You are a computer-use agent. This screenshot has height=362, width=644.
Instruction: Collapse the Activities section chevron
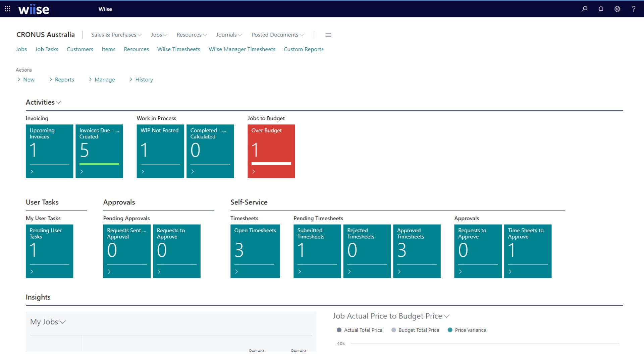pyautogui.click(x=58, y=103)
